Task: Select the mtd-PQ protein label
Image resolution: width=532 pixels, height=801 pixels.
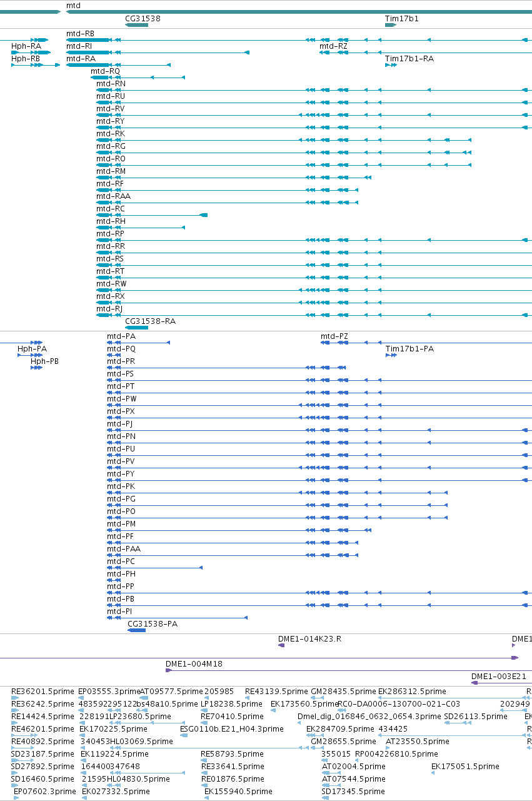Action: point(121,349)
